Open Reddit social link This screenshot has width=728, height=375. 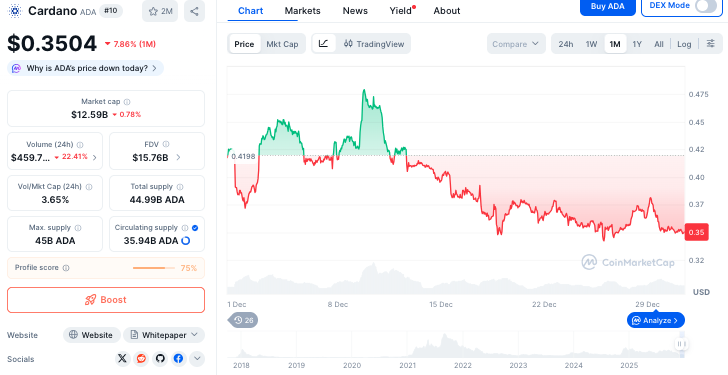pos(141,358)
